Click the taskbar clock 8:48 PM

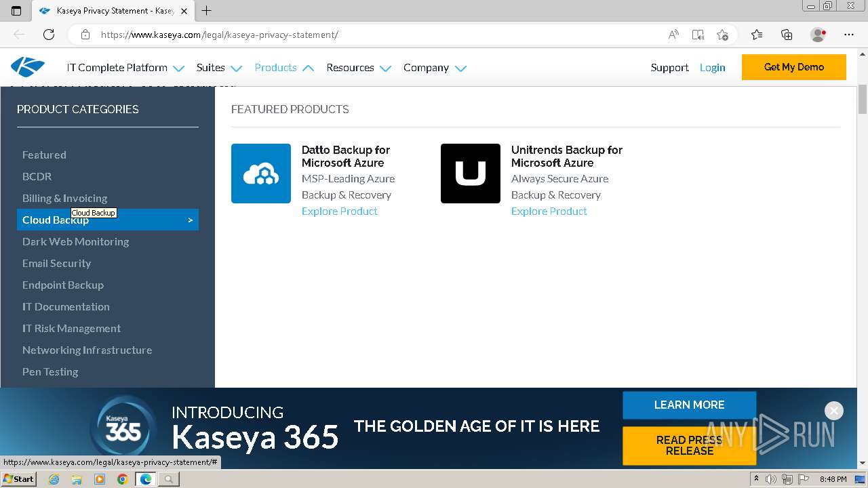click(x=833, y=479)
